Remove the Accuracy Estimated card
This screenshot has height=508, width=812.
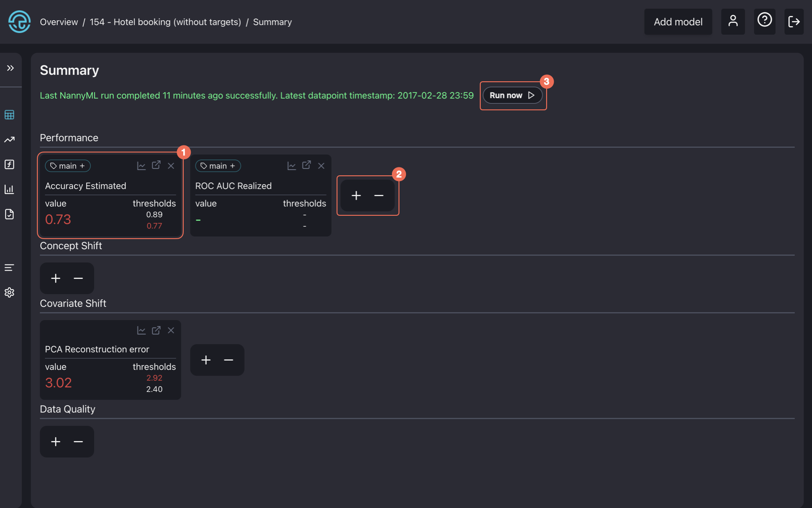pos(171,166)
